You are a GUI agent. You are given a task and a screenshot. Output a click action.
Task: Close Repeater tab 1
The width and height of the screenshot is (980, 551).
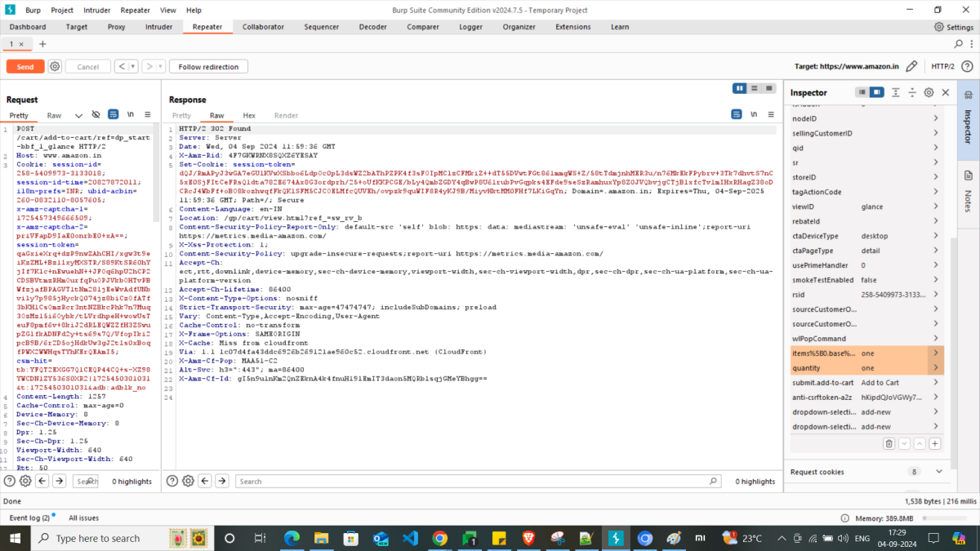point(22,44)
